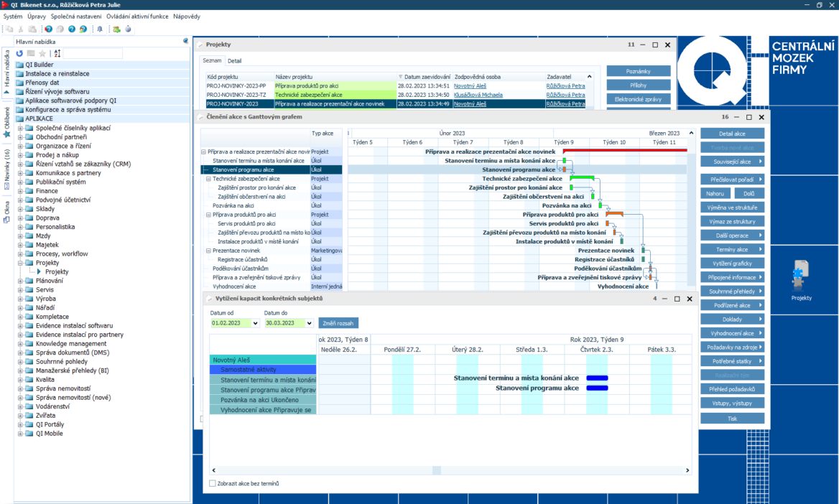Expand the Sklady tree folder
The width and height of the screenshot is (839, 504).
pyautogui.click(x=20, y=209)
